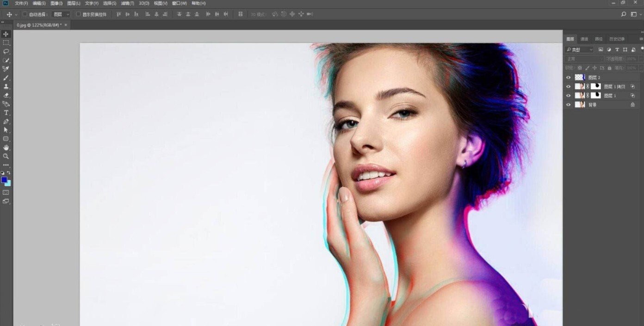Choose the Brush tool

(6, 78)
